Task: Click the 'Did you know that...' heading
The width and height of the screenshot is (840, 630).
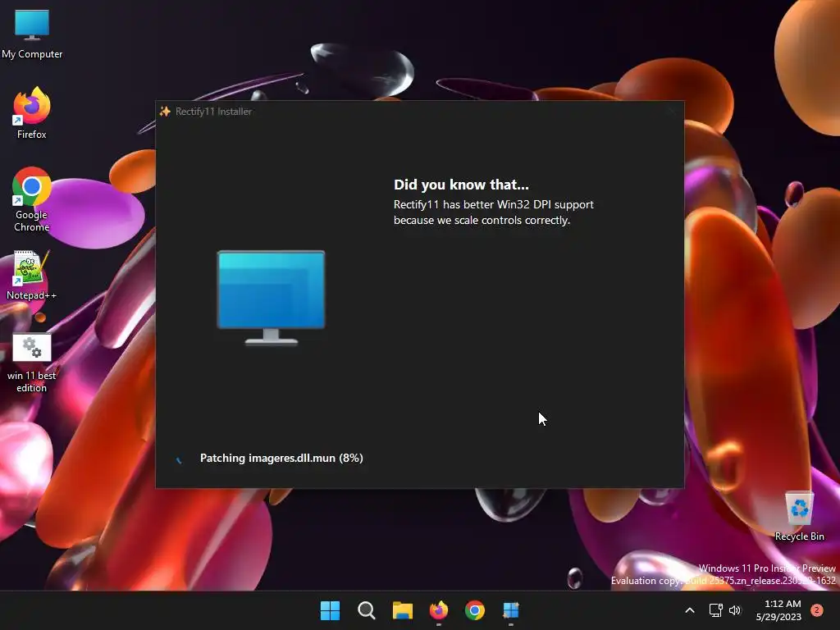Action: tap(461, 185)
